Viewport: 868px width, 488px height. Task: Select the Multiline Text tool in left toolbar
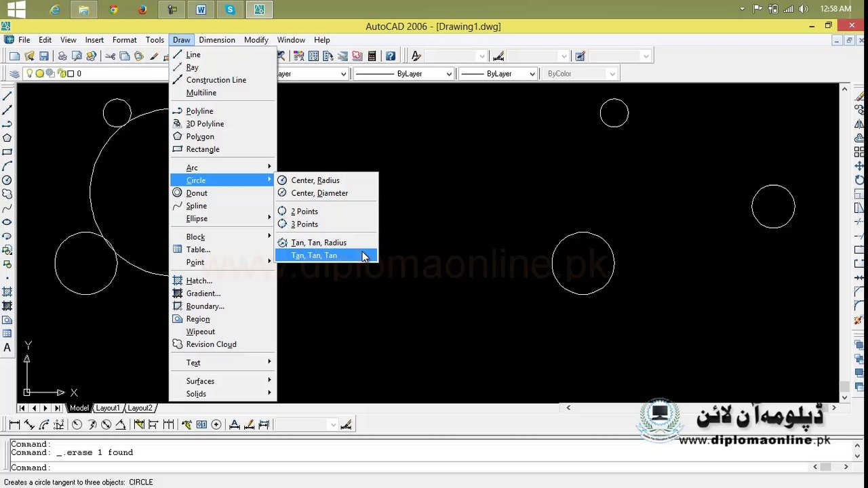[7, 348]
